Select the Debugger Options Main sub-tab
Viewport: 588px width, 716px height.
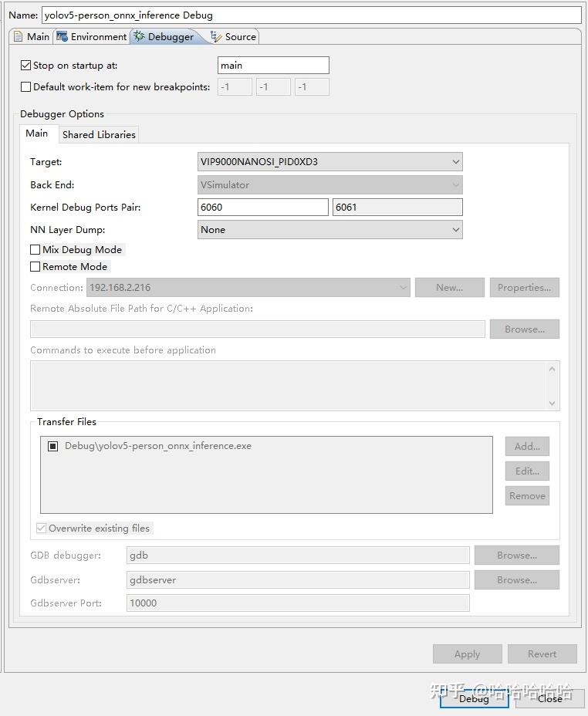pyautogui.click(x=36, y=133)
